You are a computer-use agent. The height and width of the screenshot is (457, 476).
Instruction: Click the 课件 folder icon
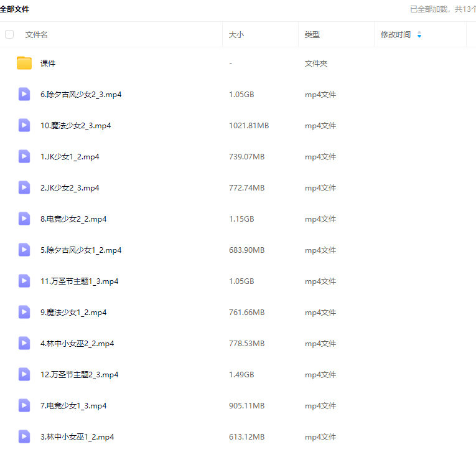(24, 63)
